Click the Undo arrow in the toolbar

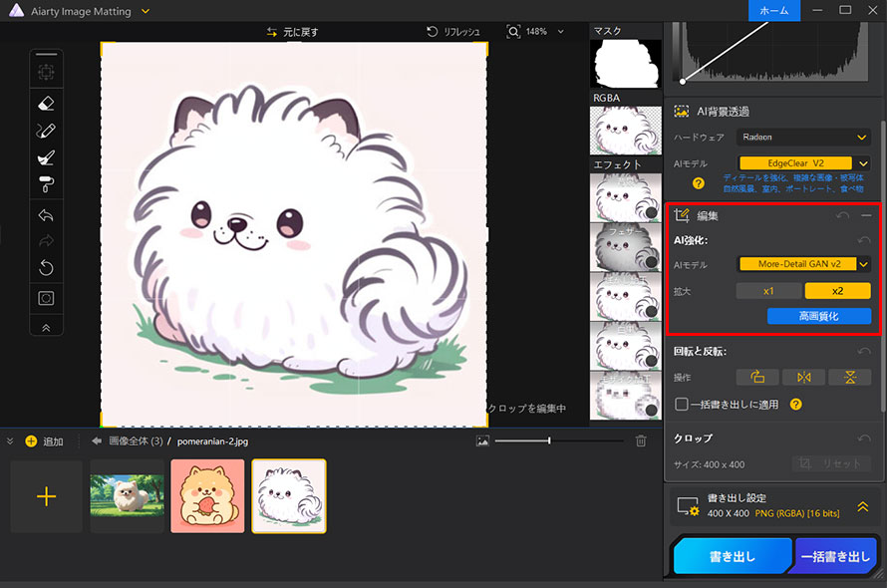(46, 215)
